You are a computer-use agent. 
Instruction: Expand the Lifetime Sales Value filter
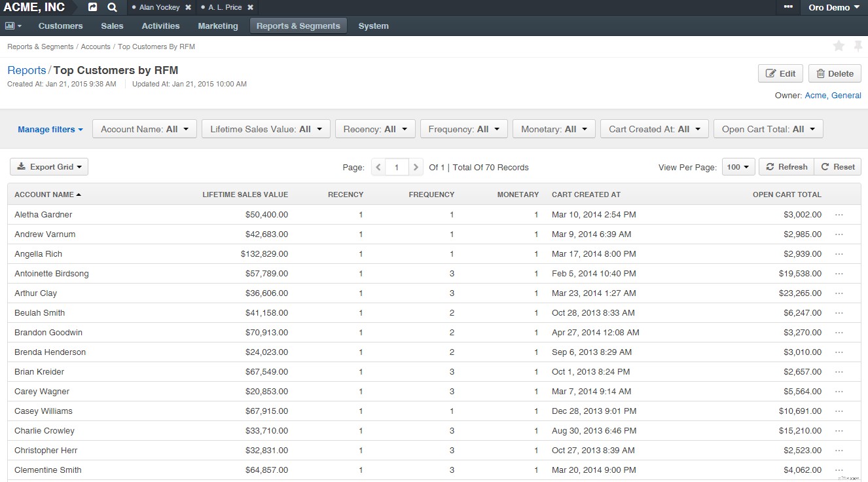[265, 128]
